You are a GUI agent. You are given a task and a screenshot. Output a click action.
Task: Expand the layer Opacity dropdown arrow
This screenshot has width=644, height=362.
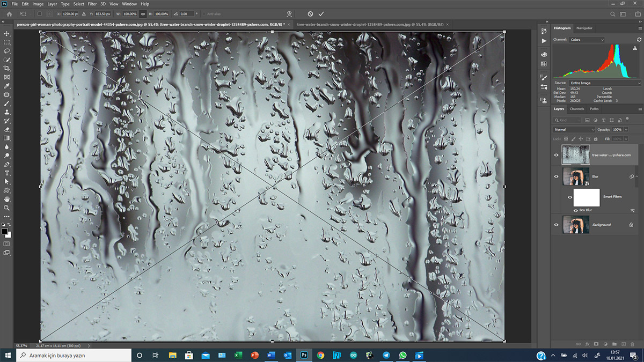click(625, 130)
